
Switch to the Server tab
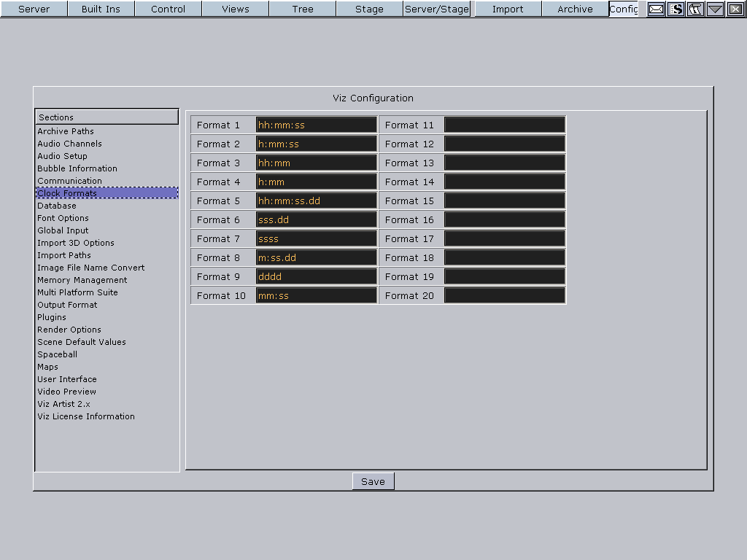[34, 9]
